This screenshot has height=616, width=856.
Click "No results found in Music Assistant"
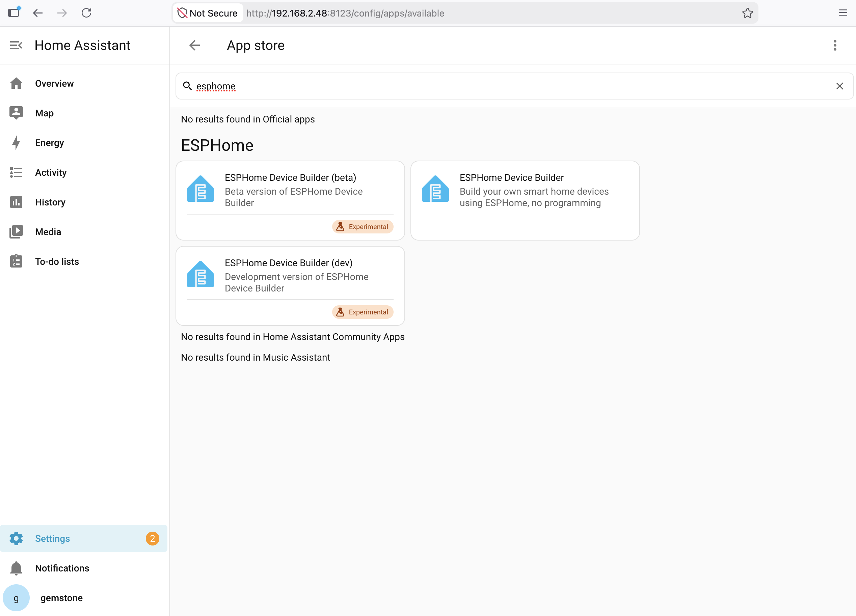pyautogui.click(x=256, y=357)
